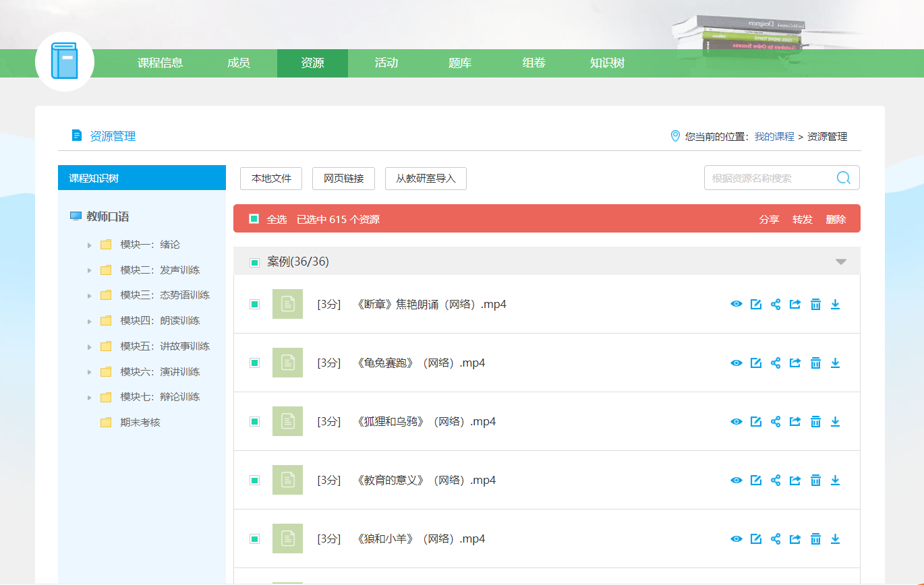
Task: Share 《狐狸和乌鸦》 via its row share icon
Action: [776, 421]
